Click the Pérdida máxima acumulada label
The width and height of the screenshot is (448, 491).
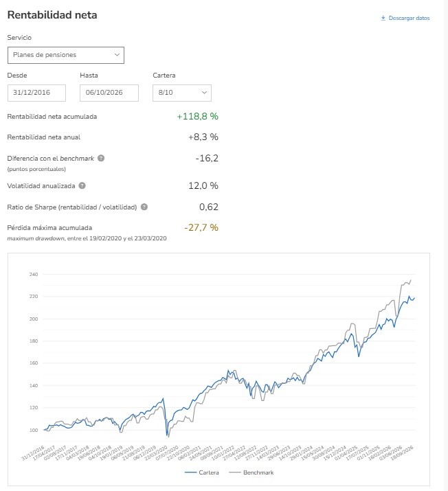(49, 228)
